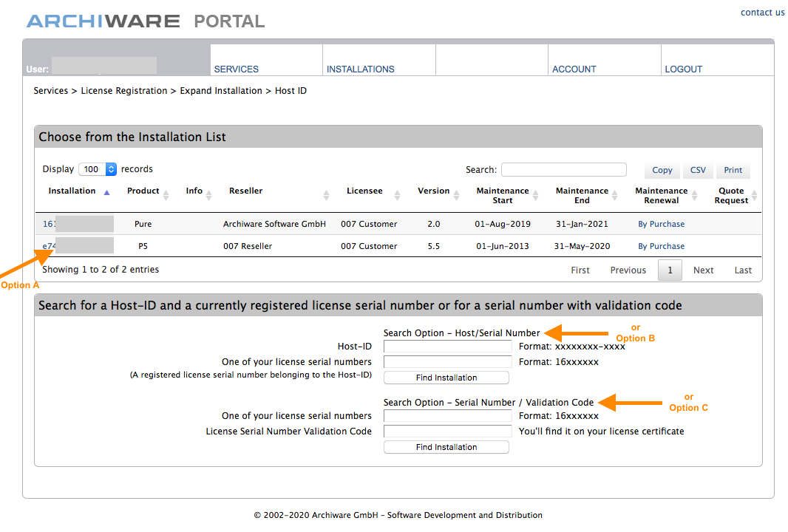Open the Display records count dropdown
The height and width of the screenshot is (532, 788).
tap(98, 169)
